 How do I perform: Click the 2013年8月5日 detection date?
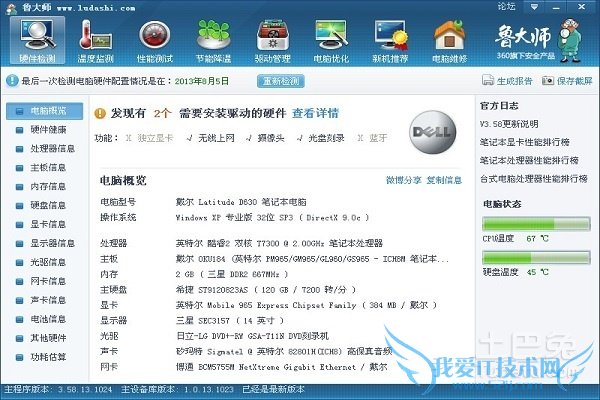[x=202, y=81]
